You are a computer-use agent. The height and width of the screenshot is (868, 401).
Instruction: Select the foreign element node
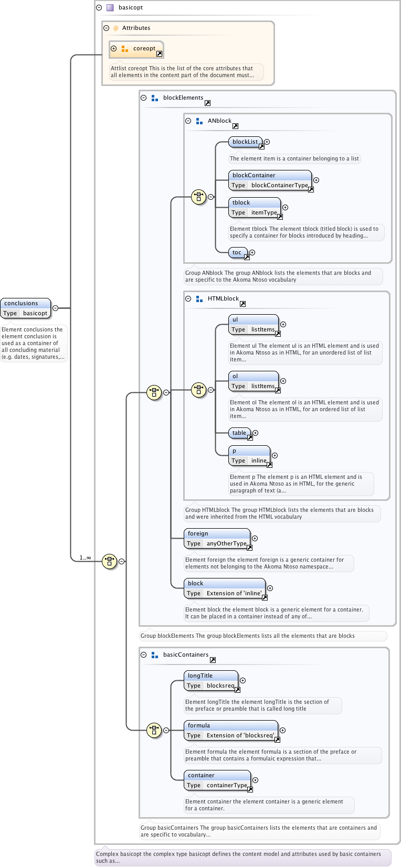[x=217, y=538]
